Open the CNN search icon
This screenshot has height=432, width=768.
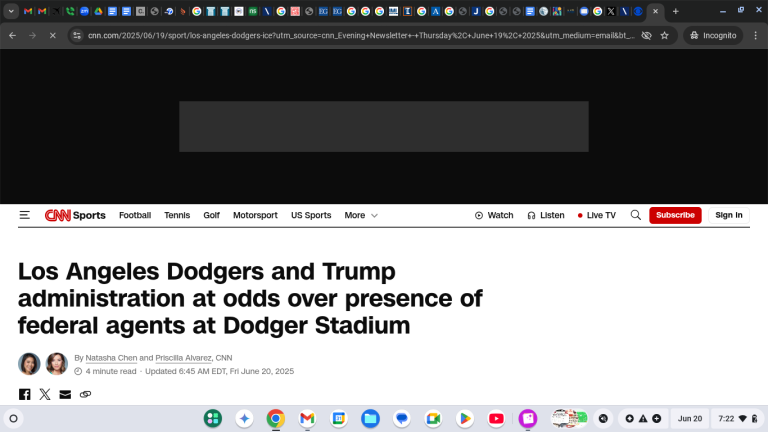[x=636, y=215]
